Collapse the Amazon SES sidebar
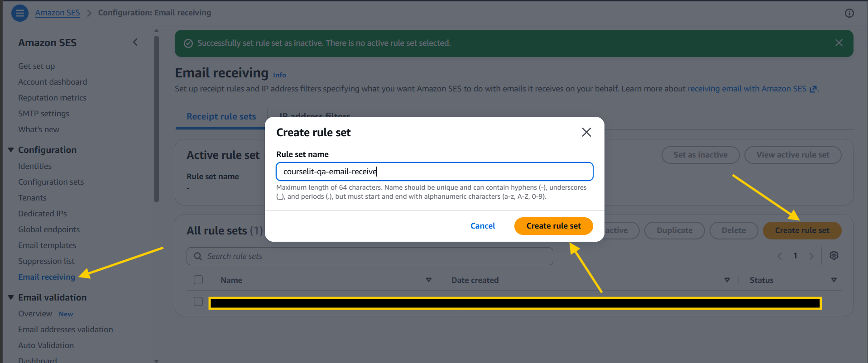Image resolution: width=868 pixels, height=363 pixels. tap(135, 42)
